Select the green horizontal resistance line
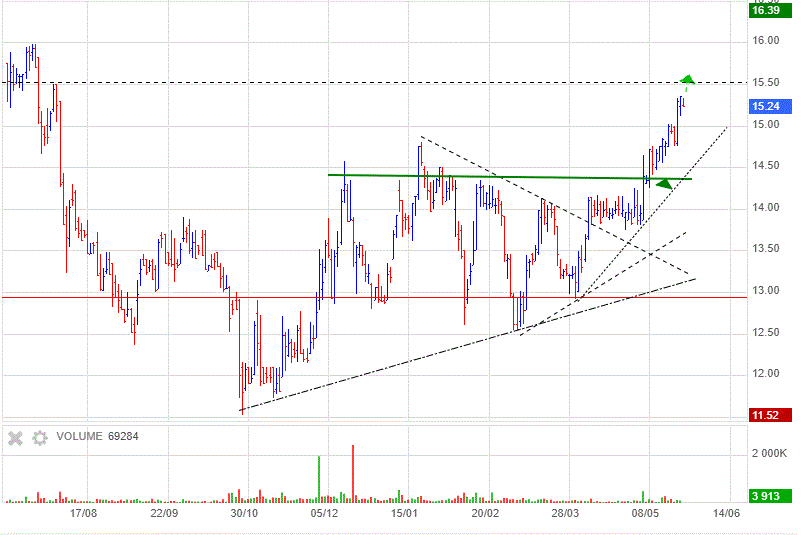The image size is (801, 535). tap(500, 177)
